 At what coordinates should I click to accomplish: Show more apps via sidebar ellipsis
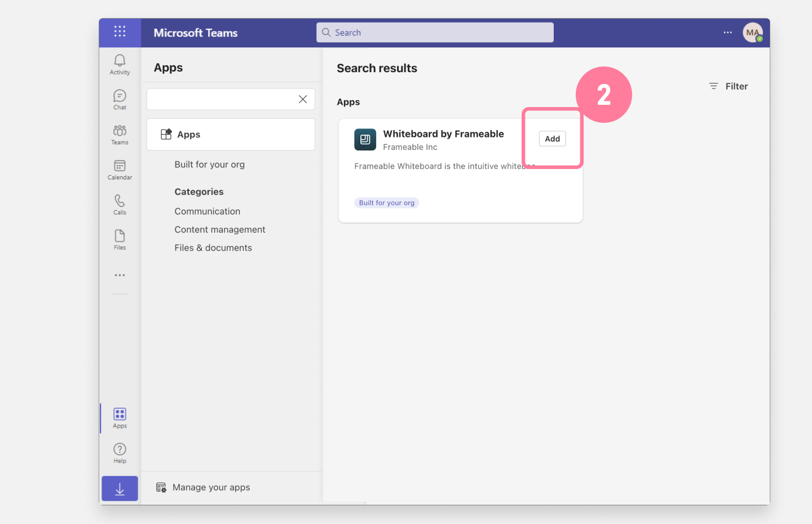(x=120, y=276)
